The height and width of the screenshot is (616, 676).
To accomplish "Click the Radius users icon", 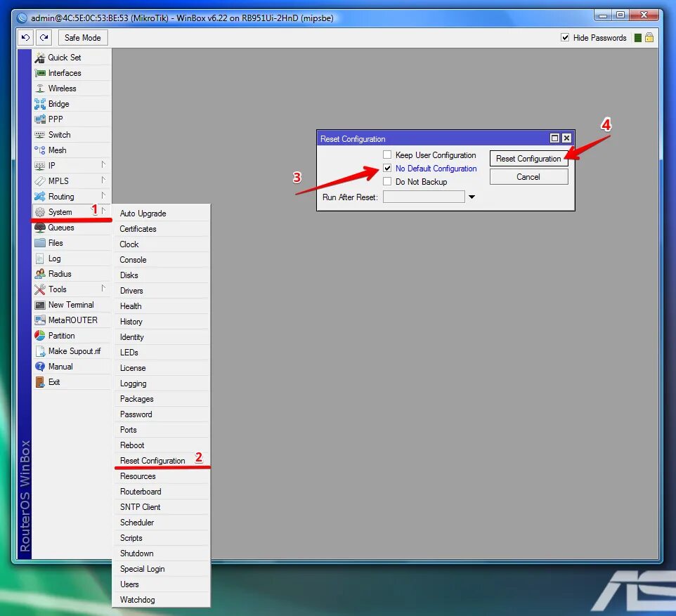I will click(x=39, y=274).
